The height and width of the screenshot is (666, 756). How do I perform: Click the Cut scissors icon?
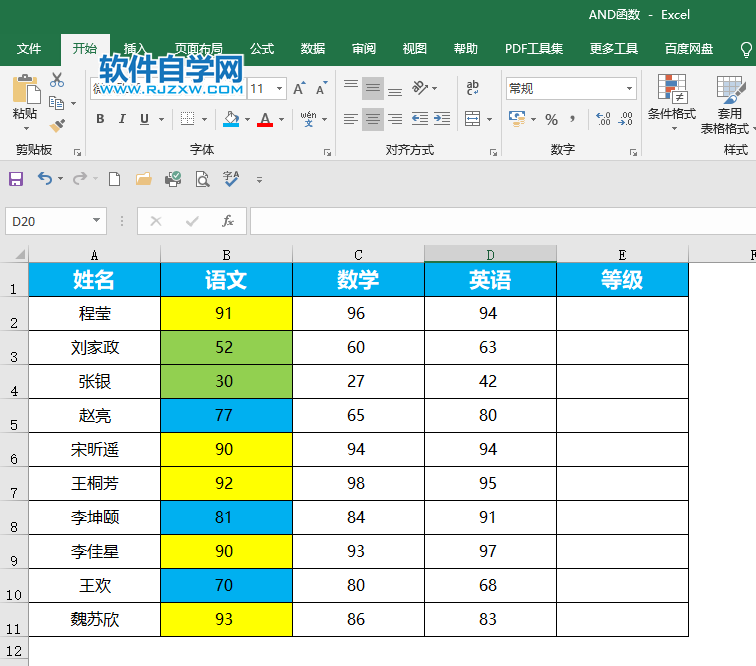[x=57, y=80]
